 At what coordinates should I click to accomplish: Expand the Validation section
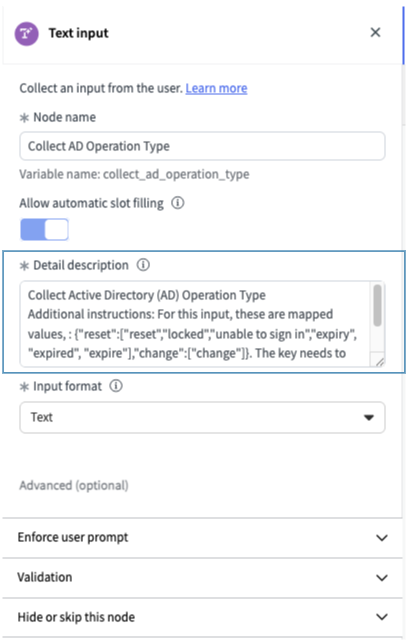coord(202,578)
